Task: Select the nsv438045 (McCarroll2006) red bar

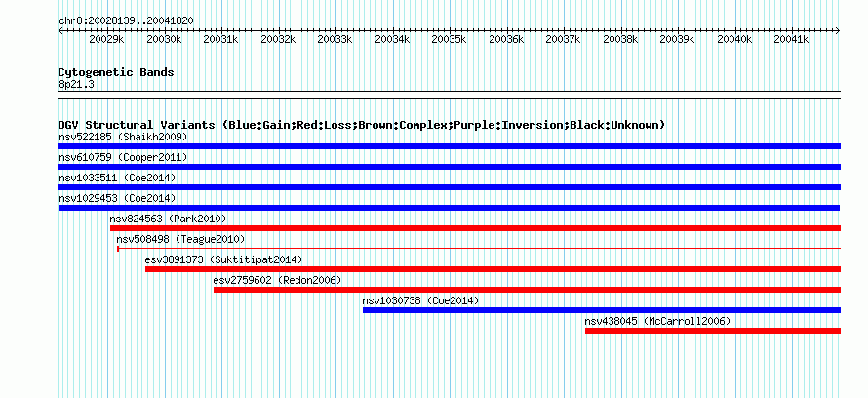Action: 713,331
